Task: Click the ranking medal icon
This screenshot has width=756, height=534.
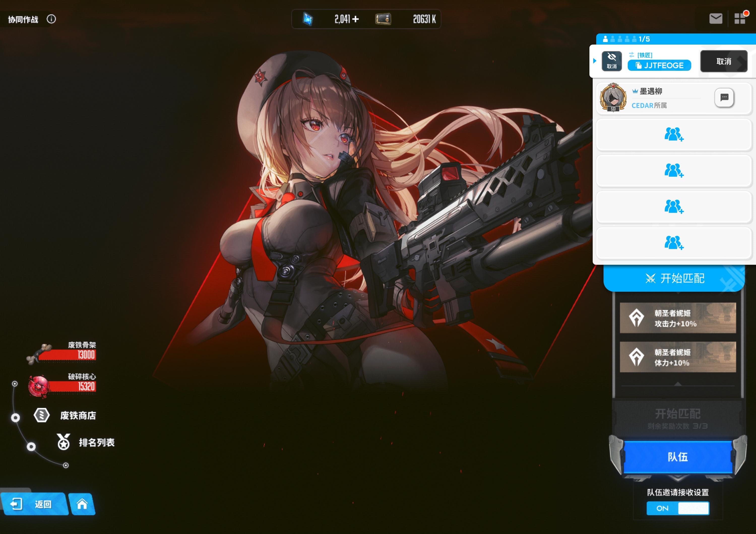Action: pos(63,442)
